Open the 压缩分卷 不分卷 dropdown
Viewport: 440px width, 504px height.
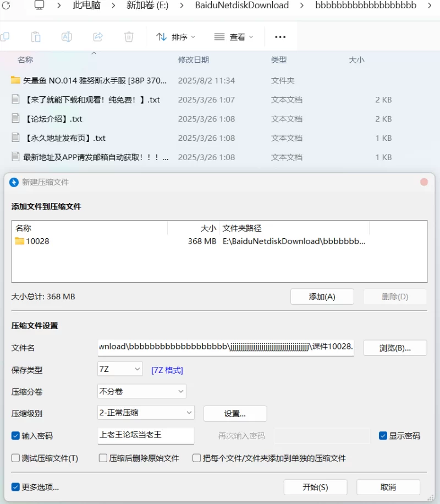[x=142, y=391]
